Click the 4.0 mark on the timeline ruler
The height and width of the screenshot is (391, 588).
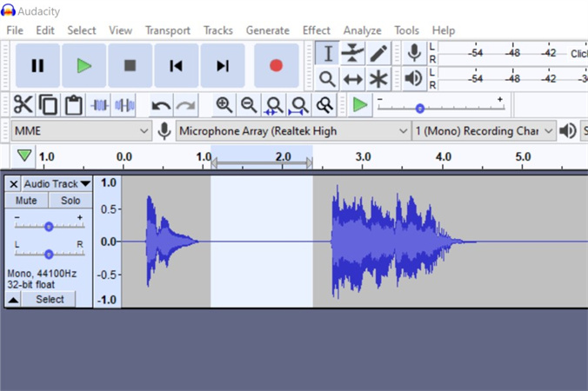pyautogui.click(x=444, y=157)
